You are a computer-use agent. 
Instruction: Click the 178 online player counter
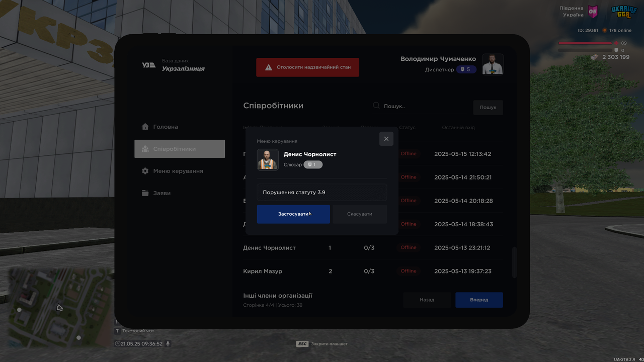617,31
